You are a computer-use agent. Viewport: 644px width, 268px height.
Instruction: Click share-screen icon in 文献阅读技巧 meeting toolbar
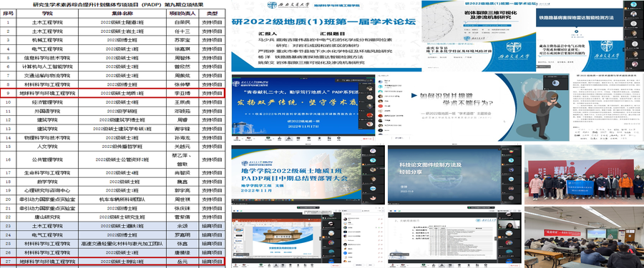click(x=424, y=264)
